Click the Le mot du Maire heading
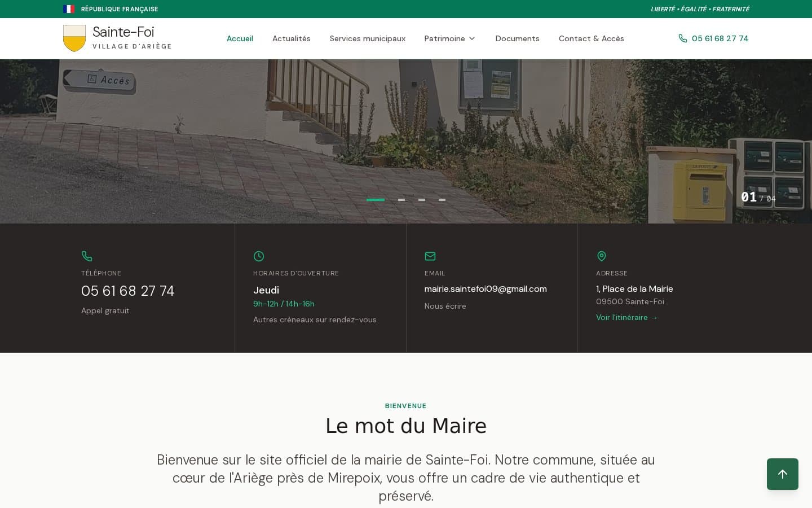 pos(406,426)
